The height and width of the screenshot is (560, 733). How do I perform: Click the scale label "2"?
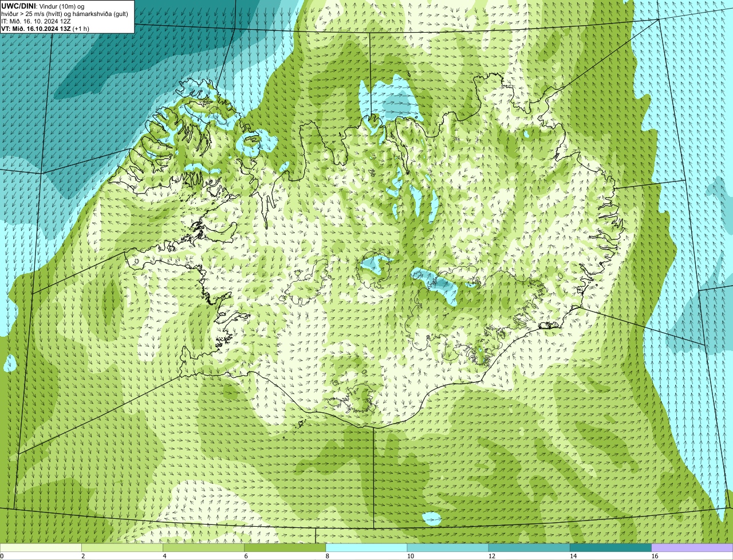point(83,556)
